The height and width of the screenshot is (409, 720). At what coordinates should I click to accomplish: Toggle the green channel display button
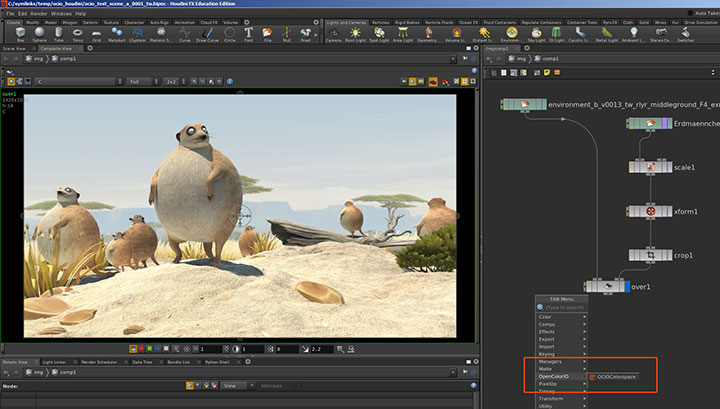[149, 349]
